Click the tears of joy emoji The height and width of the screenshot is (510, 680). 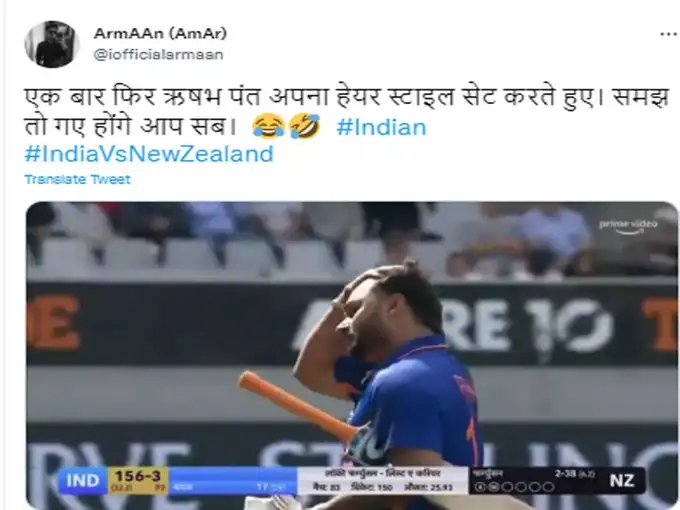268,127
